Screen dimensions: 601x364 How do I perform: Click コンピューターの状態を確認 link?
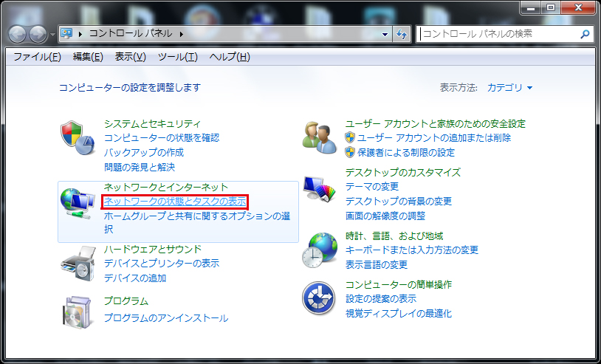tap(162, 137)
